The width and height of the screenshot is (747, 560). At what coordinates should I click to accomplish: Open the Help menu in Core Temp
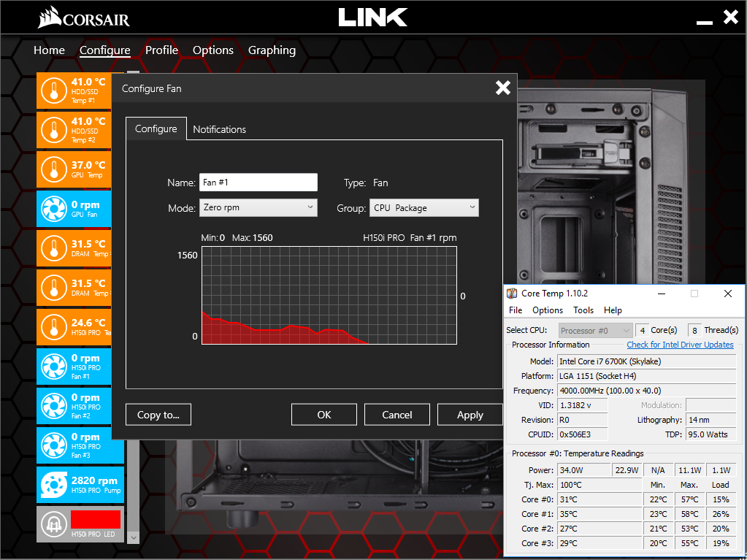613,310
